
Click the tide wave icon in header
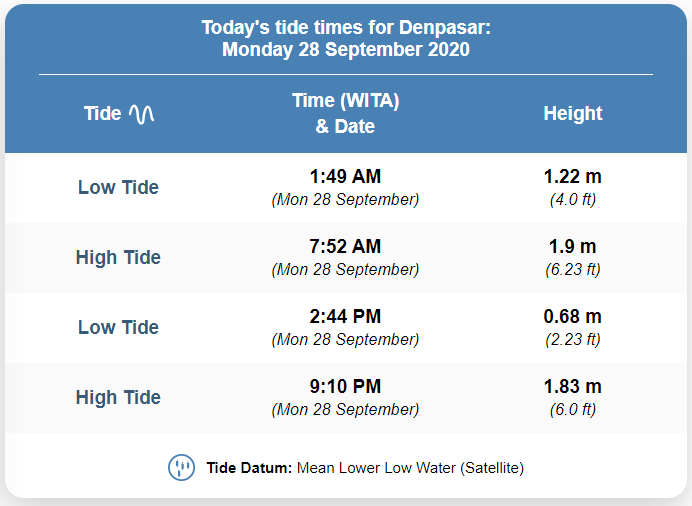(141, 114)
